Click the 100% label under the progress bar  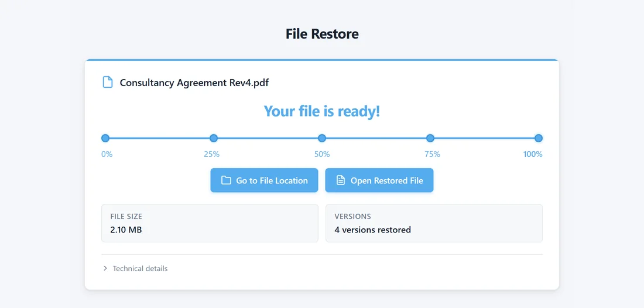(533, 155)
